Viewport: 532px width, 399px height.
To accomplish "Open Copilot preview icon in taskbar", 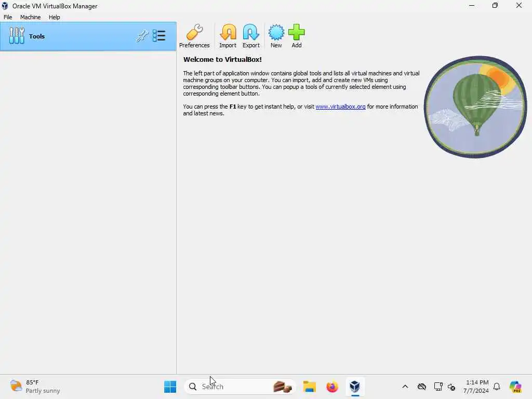I will 515,387.
